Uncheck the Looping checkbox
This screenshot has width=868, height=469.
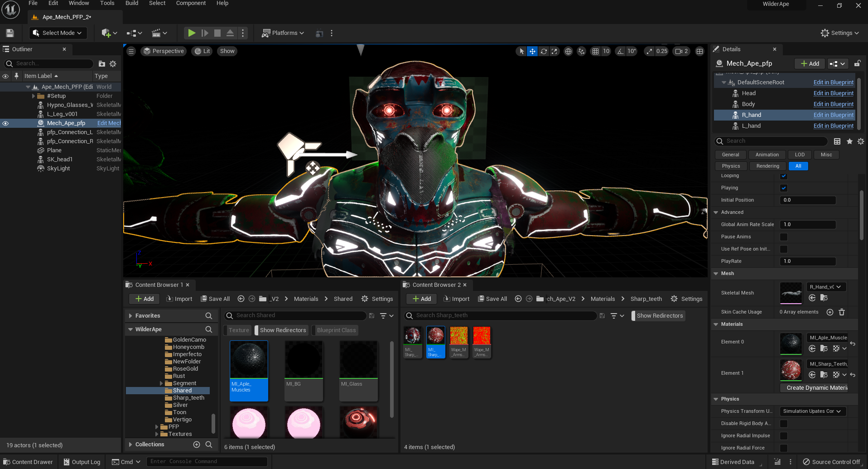tap(784, 176)
